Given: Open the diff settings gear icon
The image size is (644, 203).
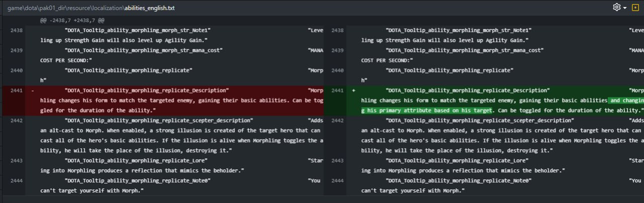Looking at the screenshot, I should [x=616, y=8].
